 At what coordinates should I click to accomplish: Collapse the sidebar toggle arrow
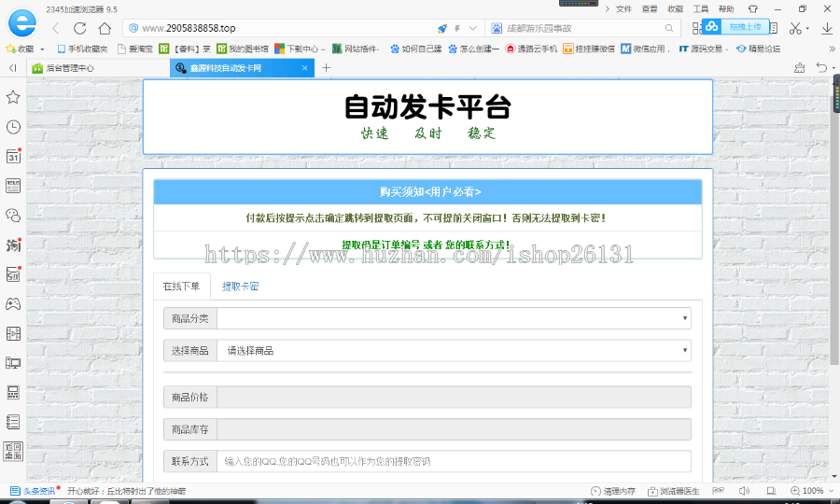[13, 68]
